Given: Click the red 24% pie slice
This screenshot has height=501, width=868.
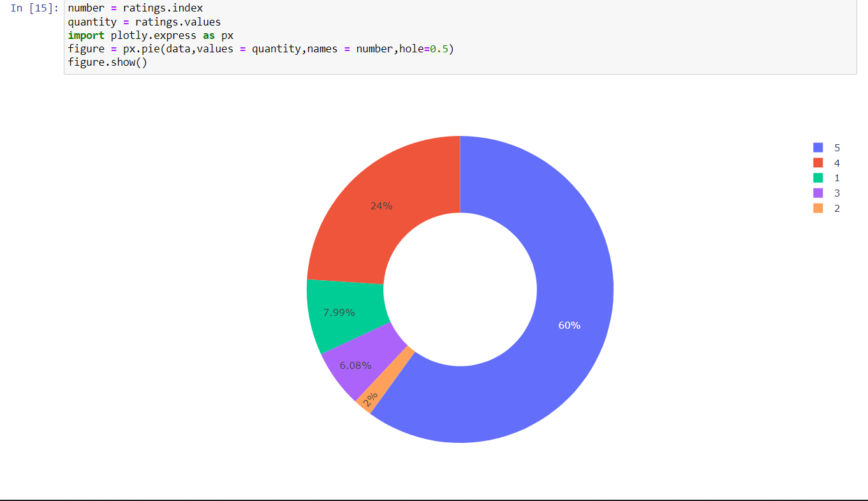Looking at the screenshot, I should (381, 206).
